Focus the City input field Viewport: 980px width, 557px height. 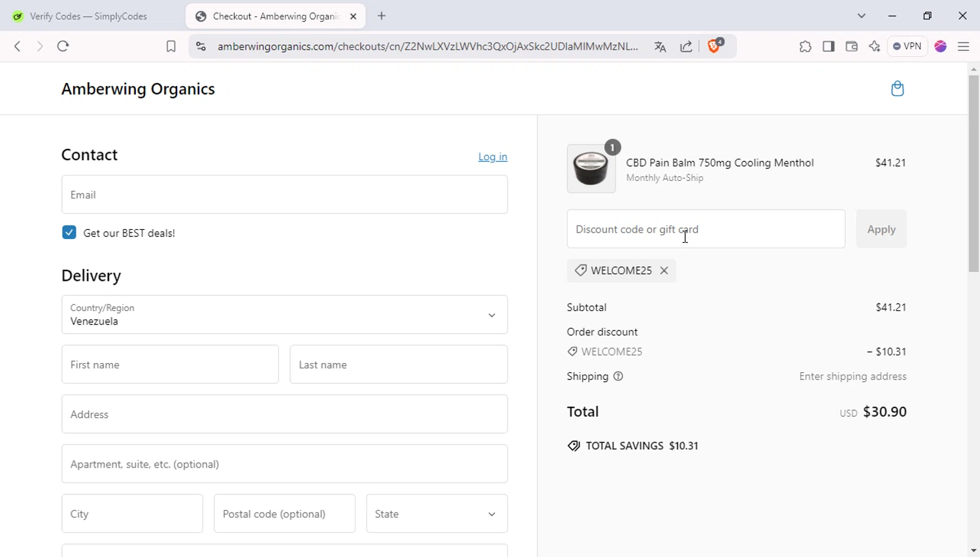[132, 514]
